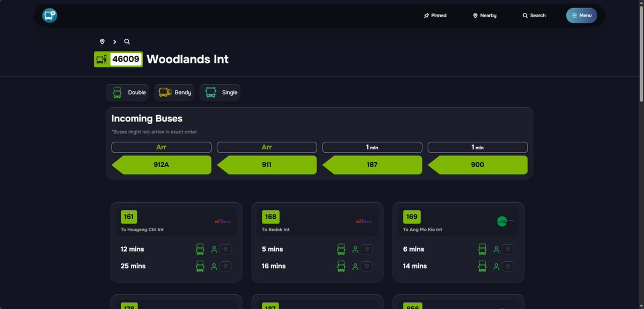Image resolution: width=644 pixels, height=309 pixels.
Task: Click the '5 mins' arrival time
Action: coord(273,249)
